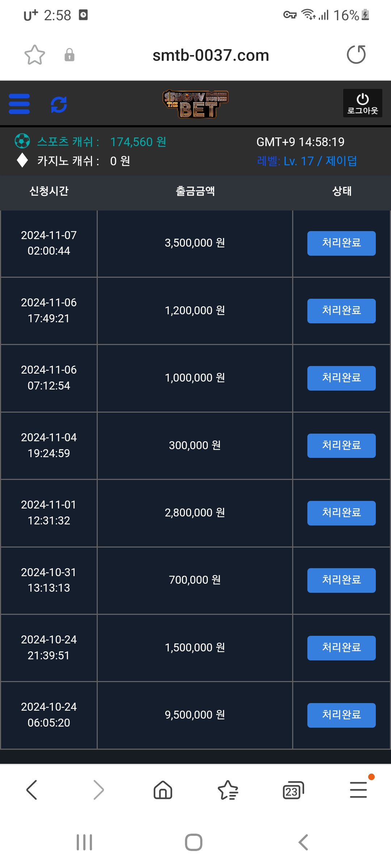
Task: Tap 처리완료 for the 9,500,000 원 withdrawal
Action: [x=341, y=715]
